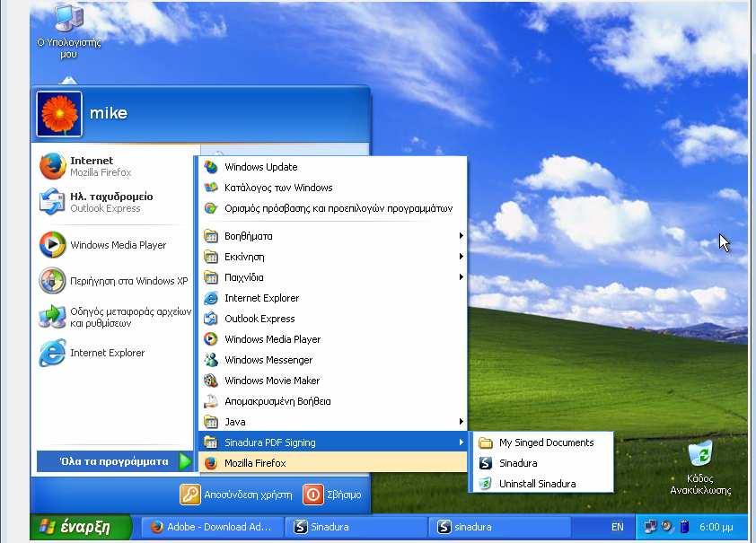Image resolution: width=756 pixels, height=543 pixels.
Task: Click Αποσύνδεση χρήστη log off button
Action: coord(236,495)
